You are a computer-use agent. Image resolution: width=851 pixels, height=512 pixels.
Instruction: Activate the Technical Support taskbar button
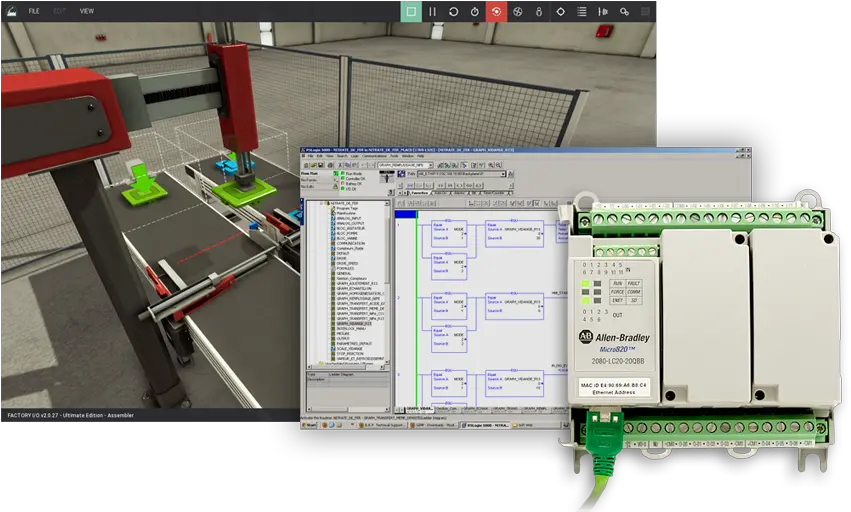[x=382, y=425]
